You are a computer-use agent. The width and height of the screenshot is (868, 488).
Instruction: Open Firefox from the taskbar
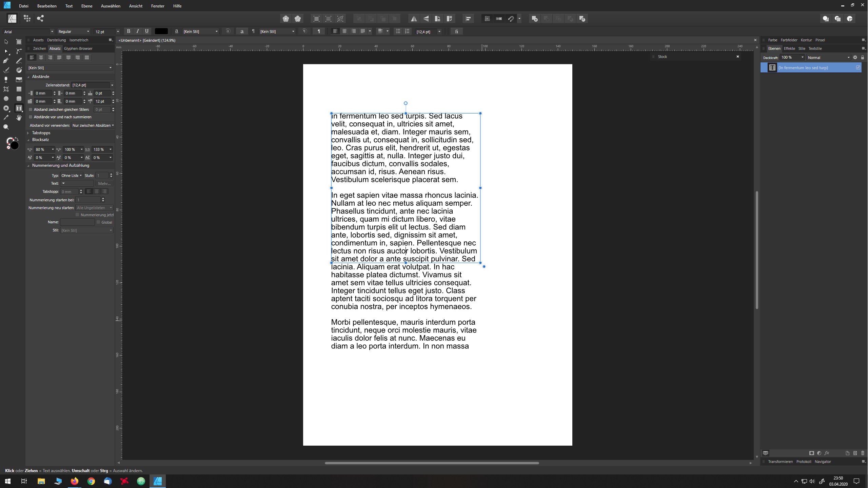point(74,481)
